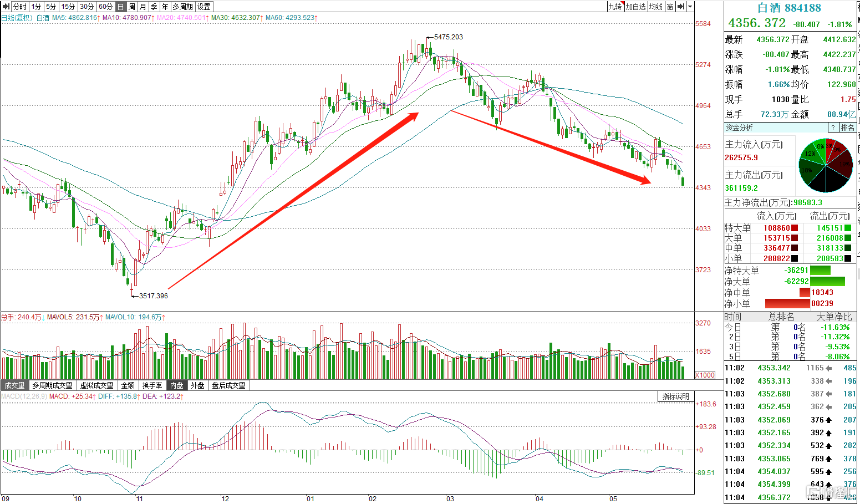This screenshot has height=504, width=860.
Task: Click the 5475.203 high price marker
Action: tap(448, 37)
